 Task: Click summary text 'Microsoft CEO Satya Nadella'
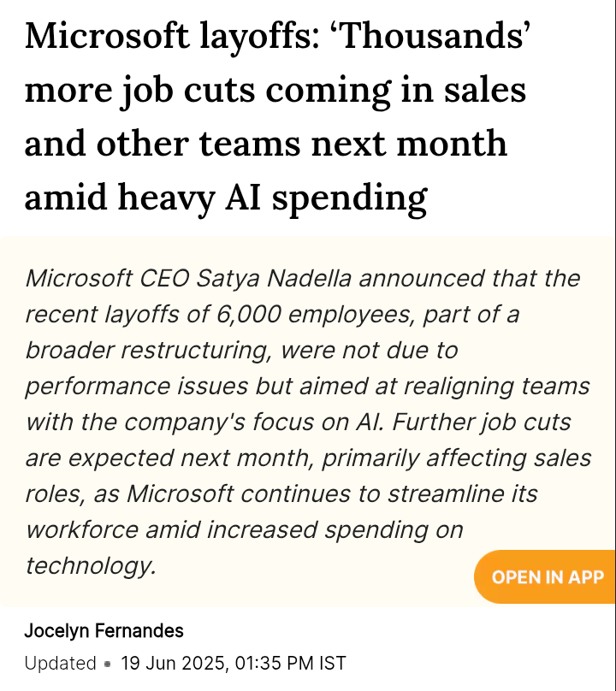188,279
